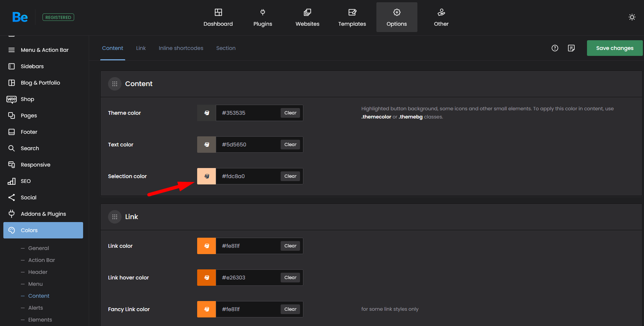
Task: Open the Templates icon in top bar
Action: click(352, 12)
